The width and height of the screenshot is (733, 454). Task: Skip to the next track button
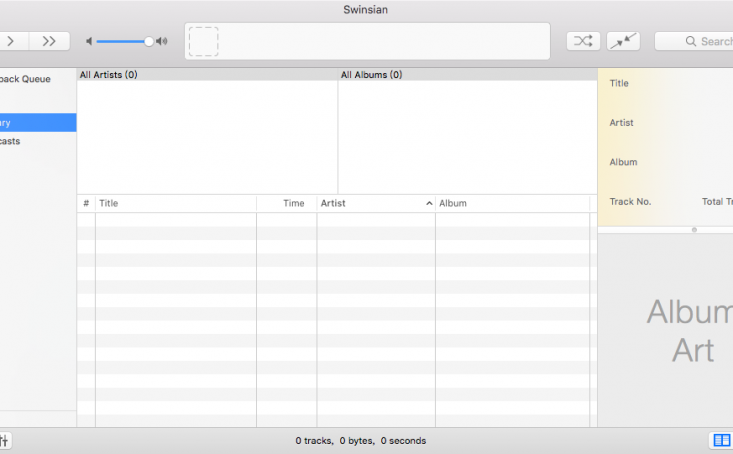pyautogui.click(x=50, y=41)
